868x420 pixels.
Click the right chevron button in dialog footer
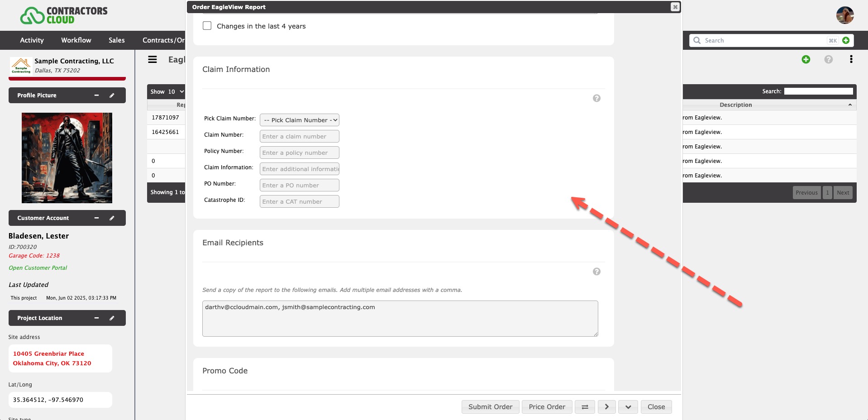(606, 407)
